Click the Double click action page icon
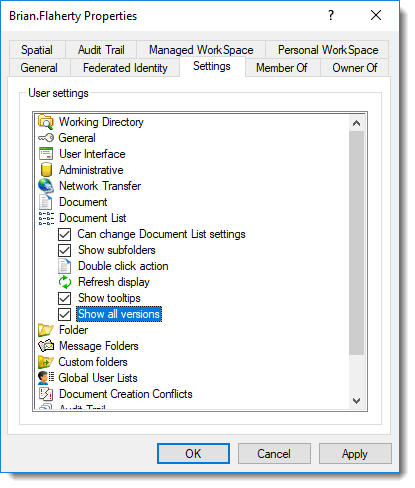 [64, 266]
